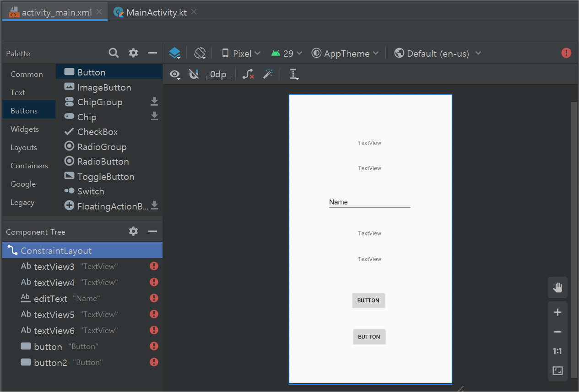579x392 pixels.
Task: Select RadioButton in the palette
Action: [x=109, y=161]
